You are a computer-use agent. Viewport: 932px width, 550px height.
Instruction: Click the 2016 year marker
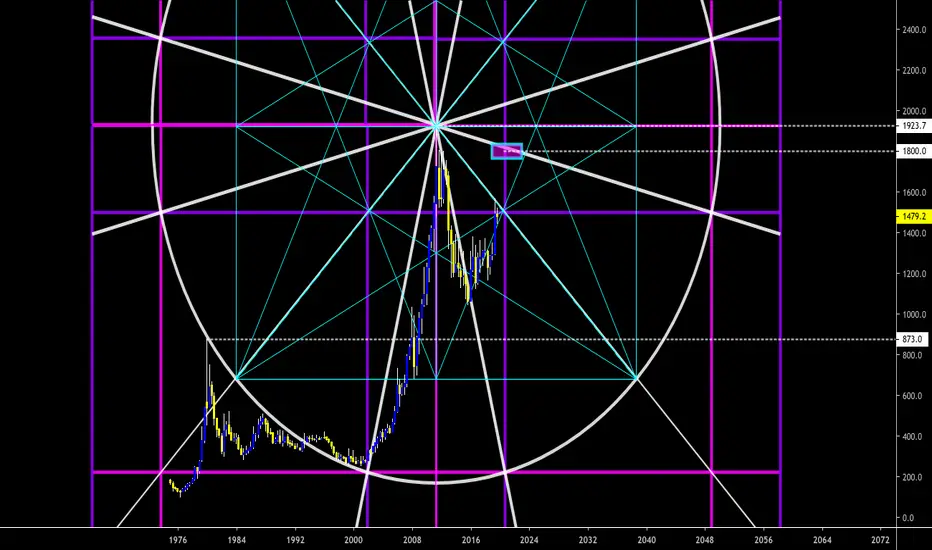point(471,540)
